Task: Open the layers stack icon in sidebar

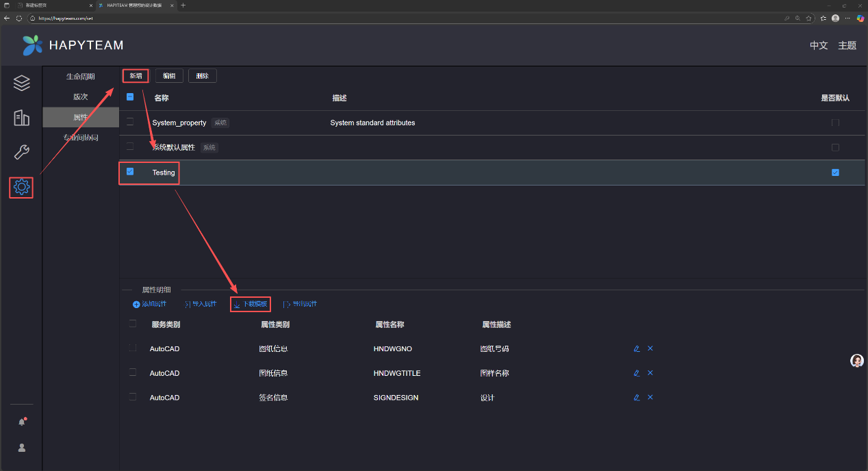Action: [21, 84]
